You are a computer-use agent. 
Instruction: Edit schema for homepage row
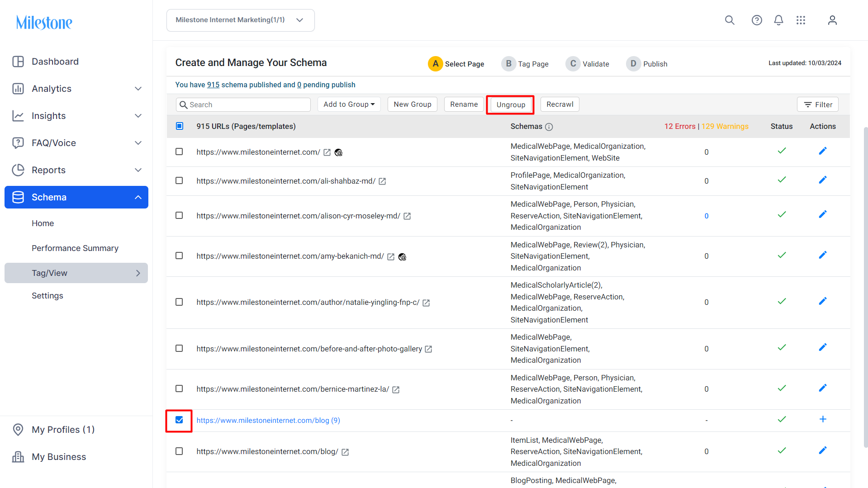[823, 151]
